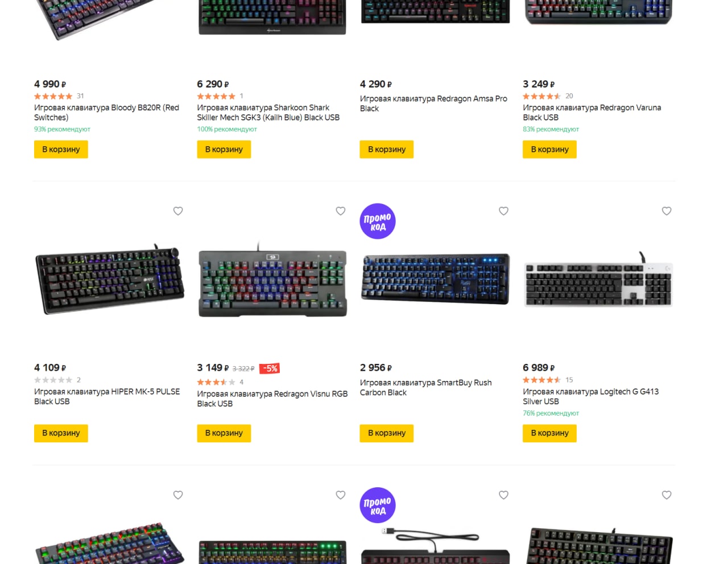The height and width of the screenshot is (564, 728).
Task: Open Redragon Varuna Black USB product link
Action: point(591,112)
